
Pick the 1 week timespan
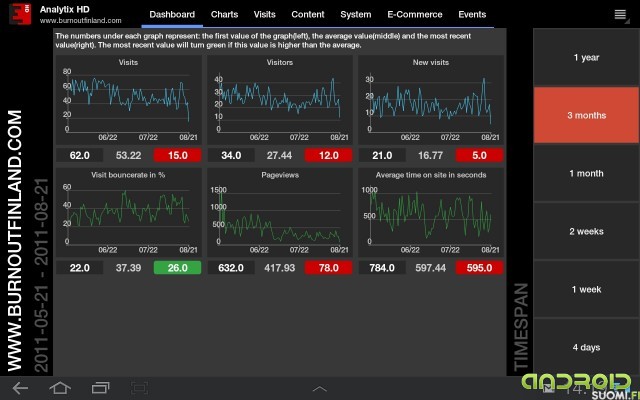coord(586,289)
